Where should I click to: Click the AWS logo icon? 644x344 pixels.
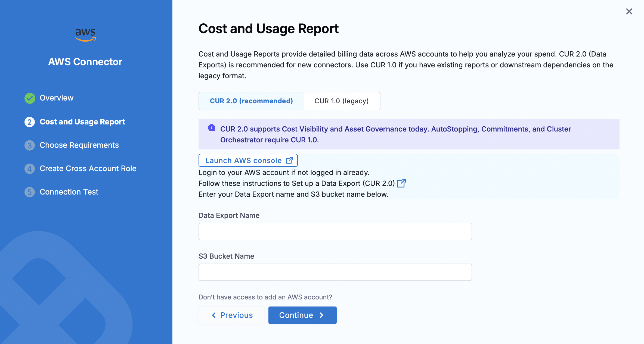pyautogui.click(x=85, y=35)
